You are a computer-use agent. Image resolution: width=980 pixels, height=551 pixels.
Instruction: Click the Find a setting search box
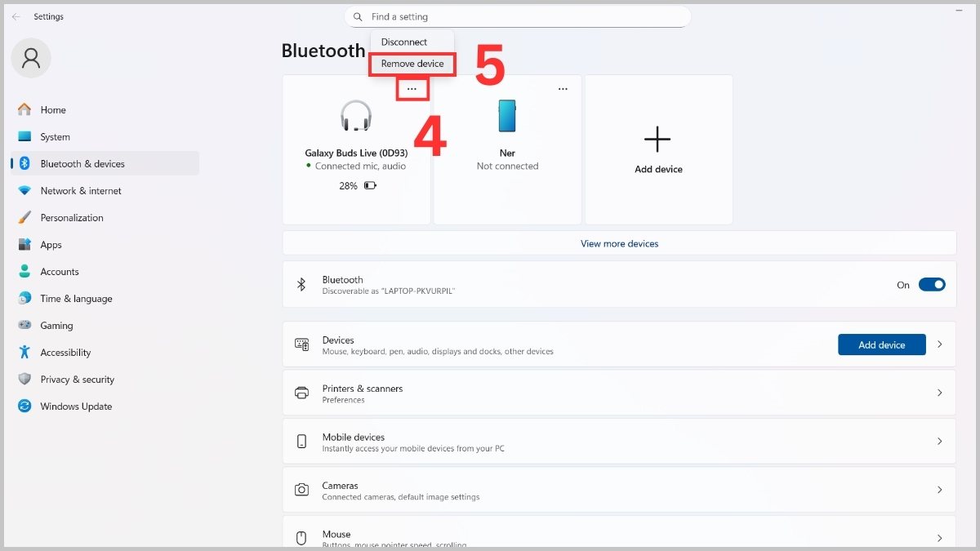(518, 16)
